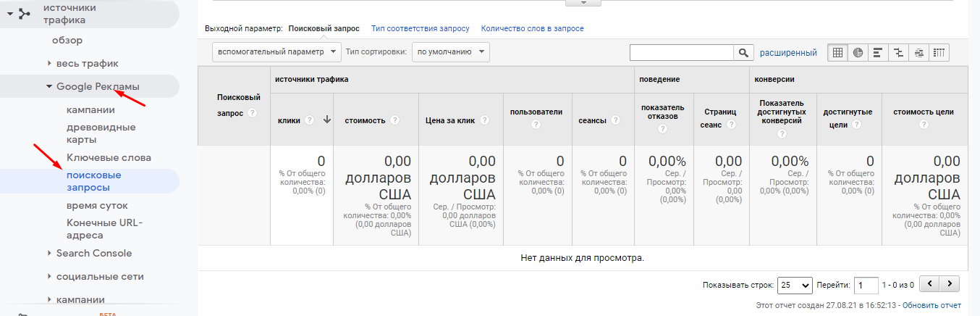Viewport: 980px width, 316px height.
Task: Collapse the Google Рекламы section
Action: click(49, 87)
